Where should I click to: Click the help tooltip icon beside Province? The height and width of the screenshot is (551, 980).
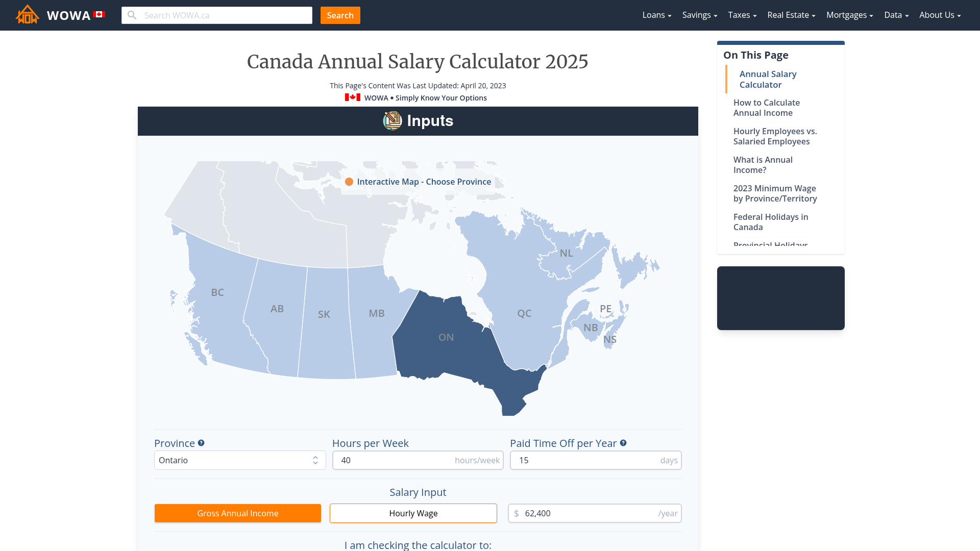(201, 442)
